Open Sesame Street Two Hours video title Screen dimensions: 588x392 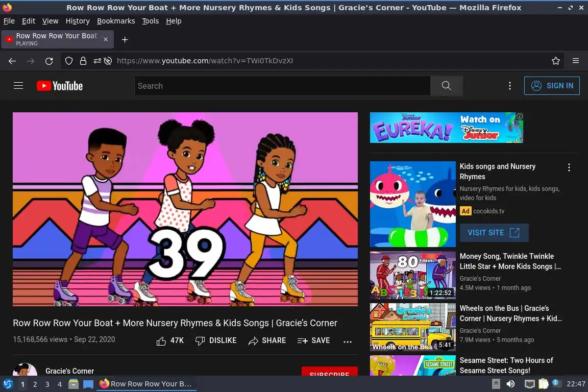506,365
